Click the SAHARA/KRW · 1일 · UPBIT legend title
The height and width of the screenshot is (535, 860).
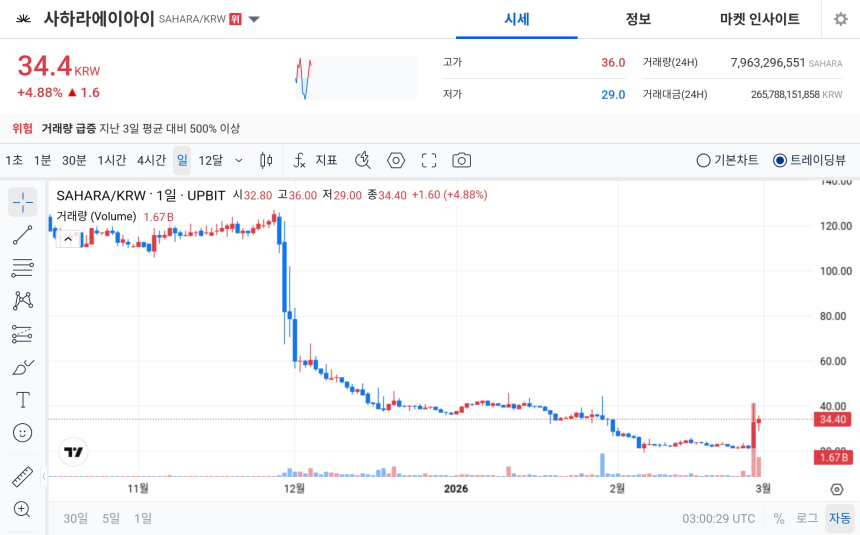pyautogui.click(x=141, y=195)
